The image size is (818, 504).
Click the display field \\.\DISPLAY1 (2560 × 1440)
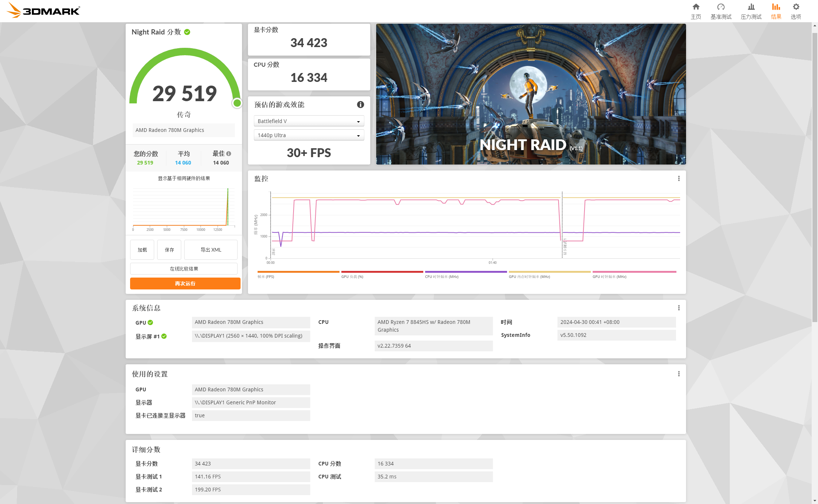pyautogui.click(x=251, y=336)
